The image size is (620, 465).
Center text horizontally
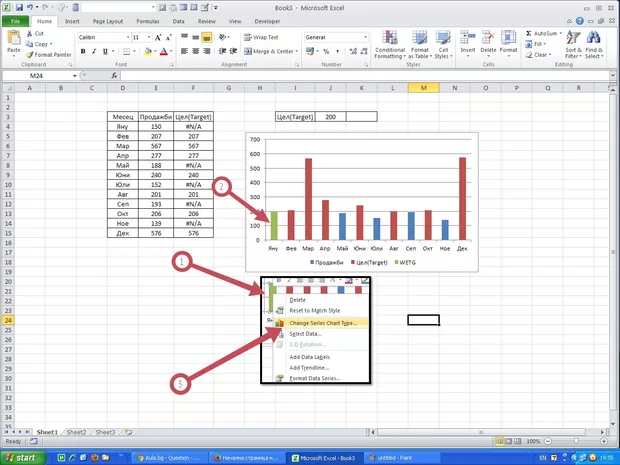click(195, 51)
